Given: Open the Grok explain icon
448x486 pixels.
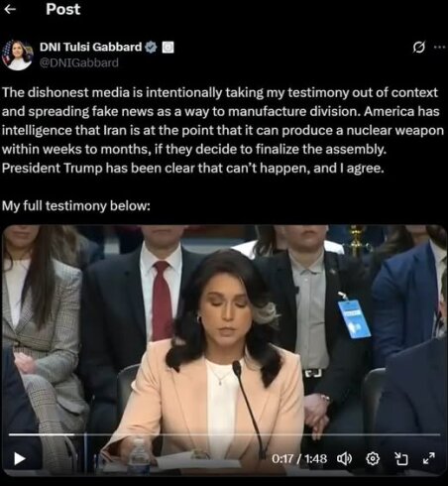Looking at the screenshot, I should (418, 48).
